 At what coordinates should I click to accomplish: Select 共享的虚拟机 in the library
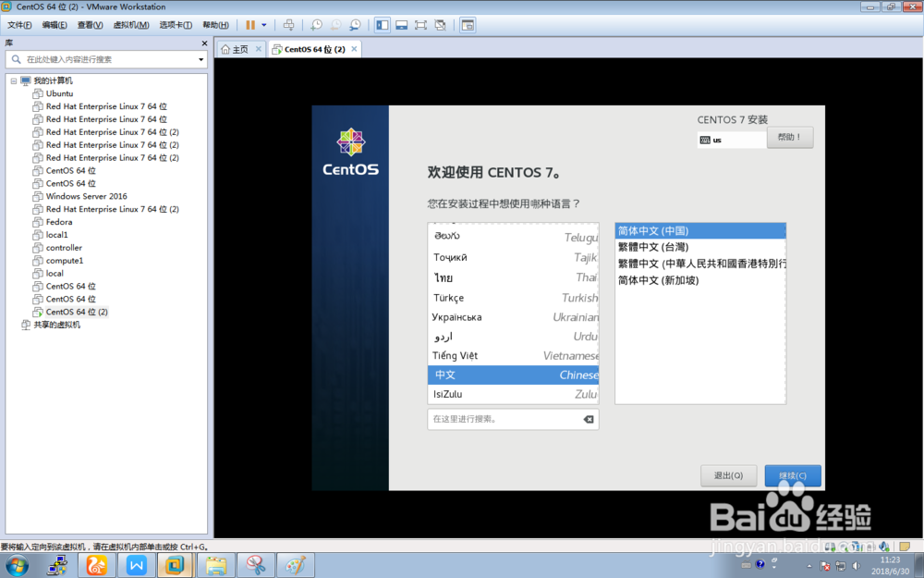pyautogui.click(x=56, y=325)
